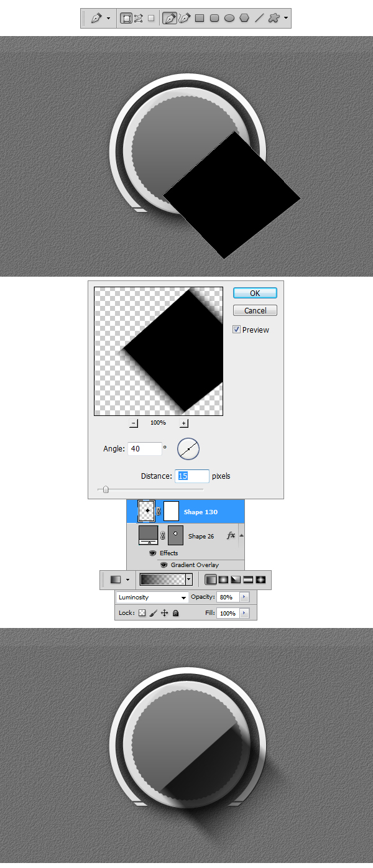Select the Rounded Rectangle shape tool

[x=214, y=19]
